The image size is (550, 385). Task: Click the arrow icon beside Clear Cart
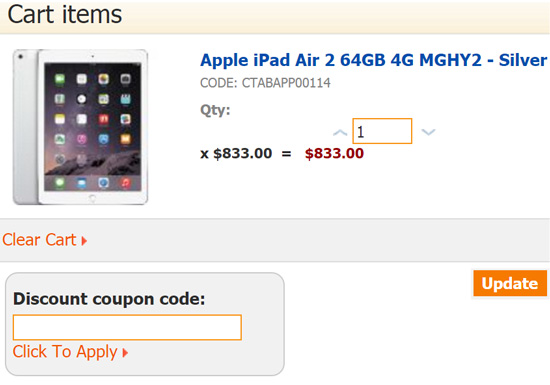tap(84, 241)
